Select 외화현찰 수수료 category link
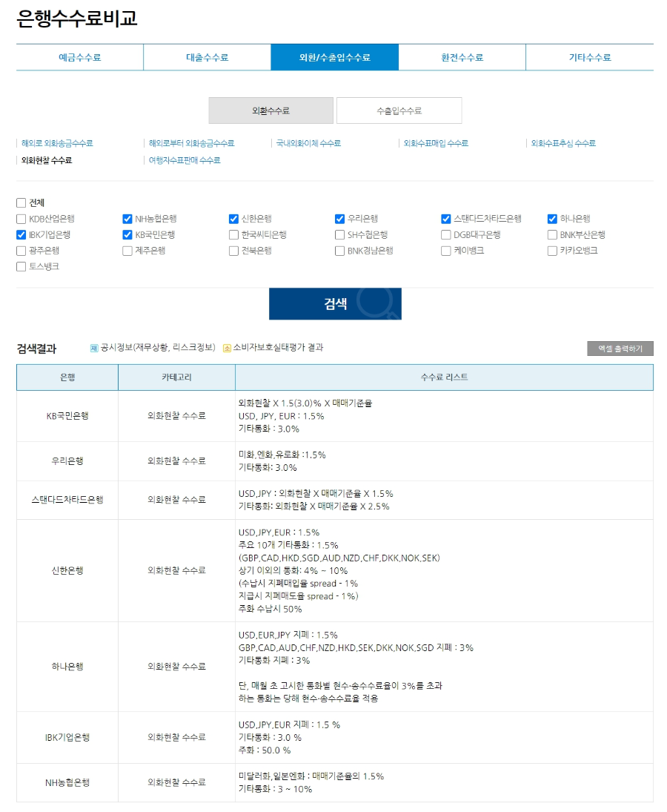This screenshot has width=667, height=812. click(47, 160)
